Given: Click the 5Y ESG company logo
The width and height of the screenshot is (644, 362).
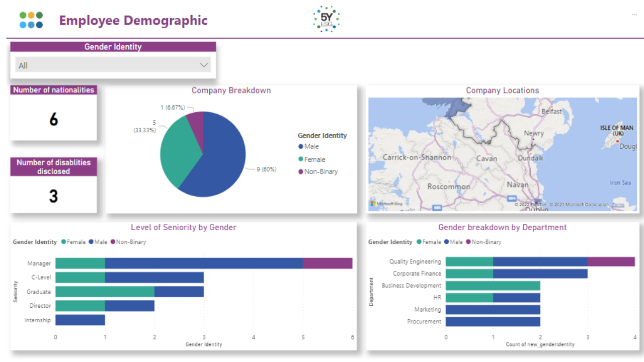Looking at the screenshot, I should coord(326,19).
